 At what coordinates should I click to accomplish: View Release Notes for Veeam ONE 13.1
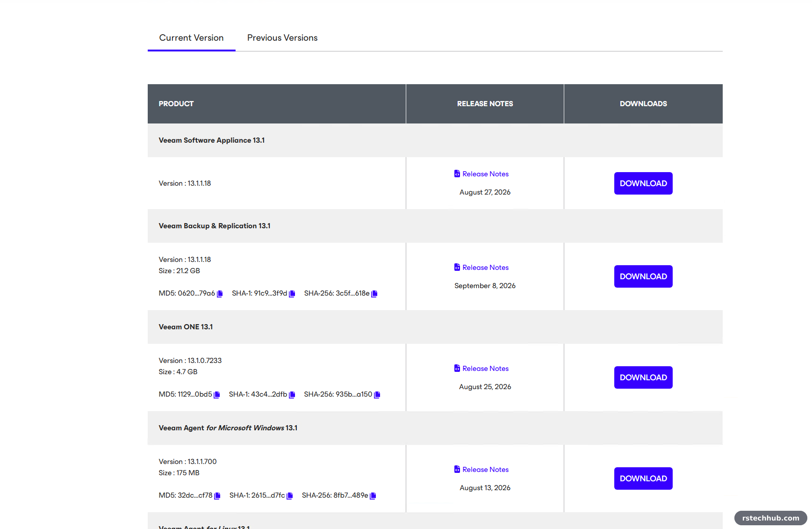(481, 369)
